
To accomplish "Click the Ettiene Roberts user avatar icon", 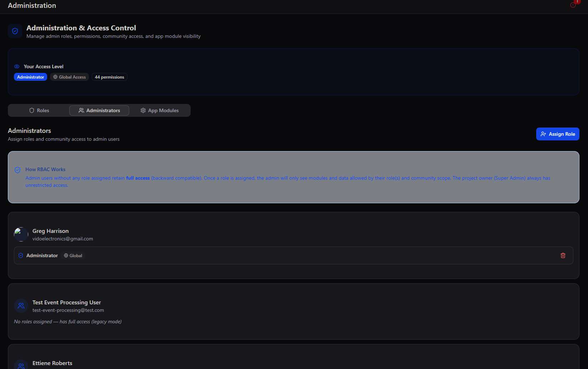I will (x=21, y=364).
